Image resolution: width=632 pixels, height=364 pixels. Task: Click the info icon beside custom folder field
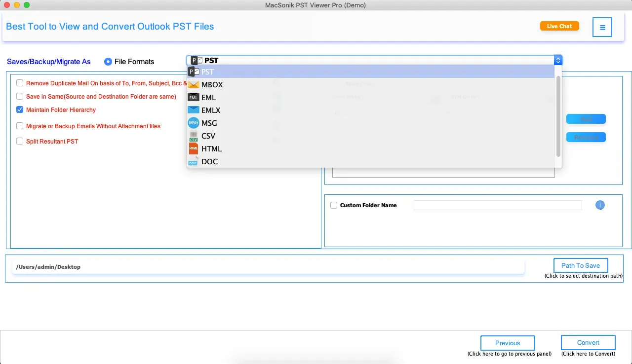600,205
